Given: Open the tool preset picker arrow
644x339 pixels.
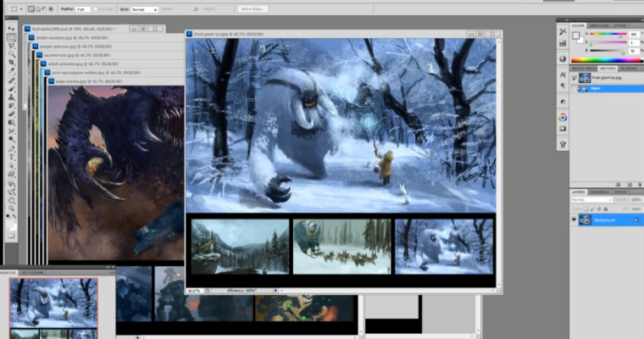Looking at the screenshot, I should (21, 9).
